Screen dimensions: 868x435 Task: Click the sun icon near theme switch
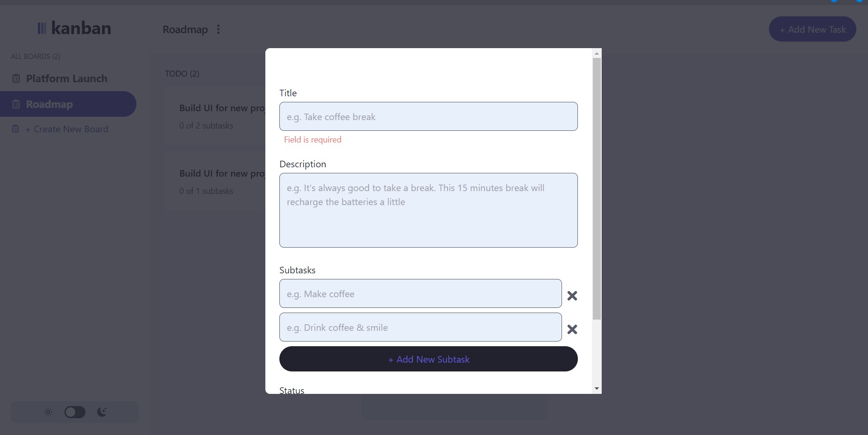[x=48, y=412]
